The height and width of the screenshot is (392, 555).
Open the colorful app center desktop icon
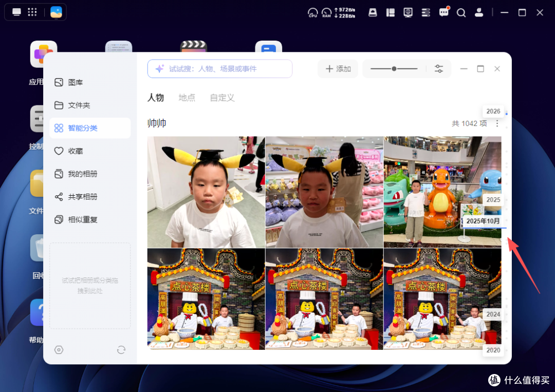44,53
